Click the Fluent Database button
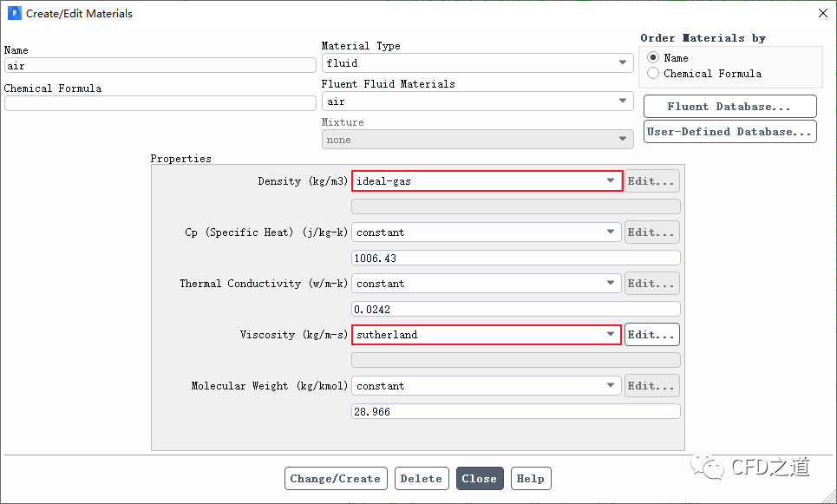 point(729,107)
